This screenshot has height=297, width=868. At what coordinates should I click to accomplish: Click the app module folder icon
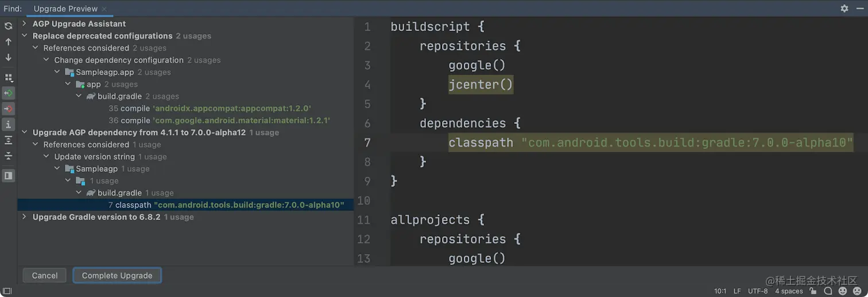[80, 84]
